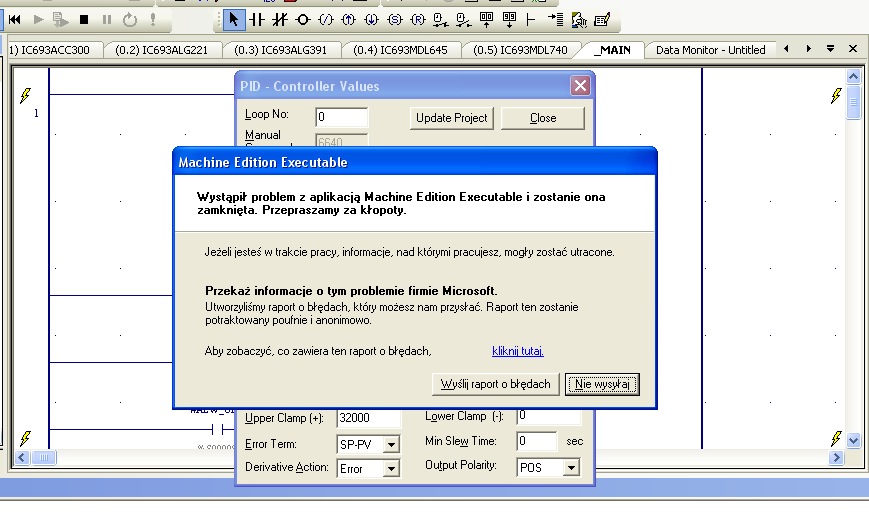The height and width of the screenshot is (517, 869).
Task: Switch to the (0.4) IC693MDL645 tab
Action: pyautogui.click(x=400, y=50)
